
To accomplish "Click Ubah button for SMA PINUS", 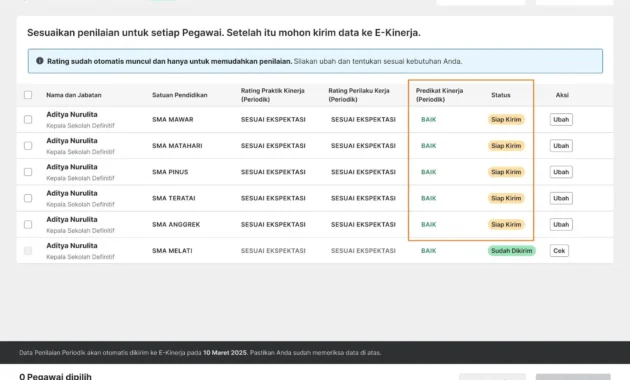I will 561,172.
